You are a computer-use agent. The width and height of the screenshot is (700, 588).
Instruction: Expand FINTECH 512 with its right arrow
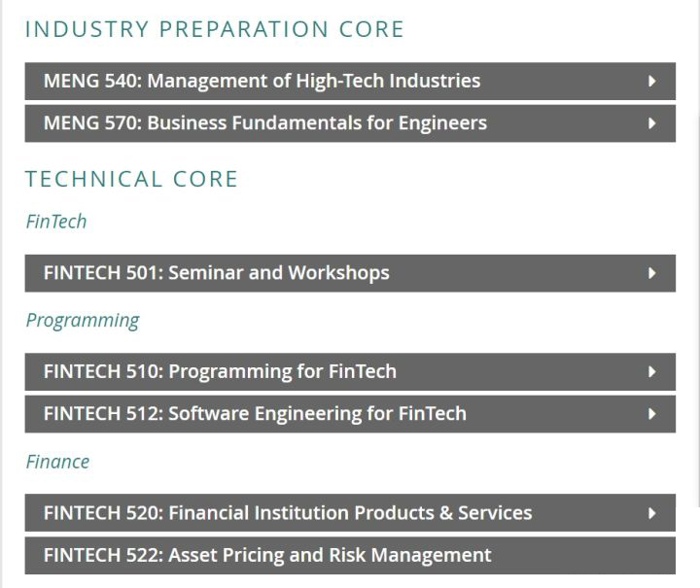point(652,414)
